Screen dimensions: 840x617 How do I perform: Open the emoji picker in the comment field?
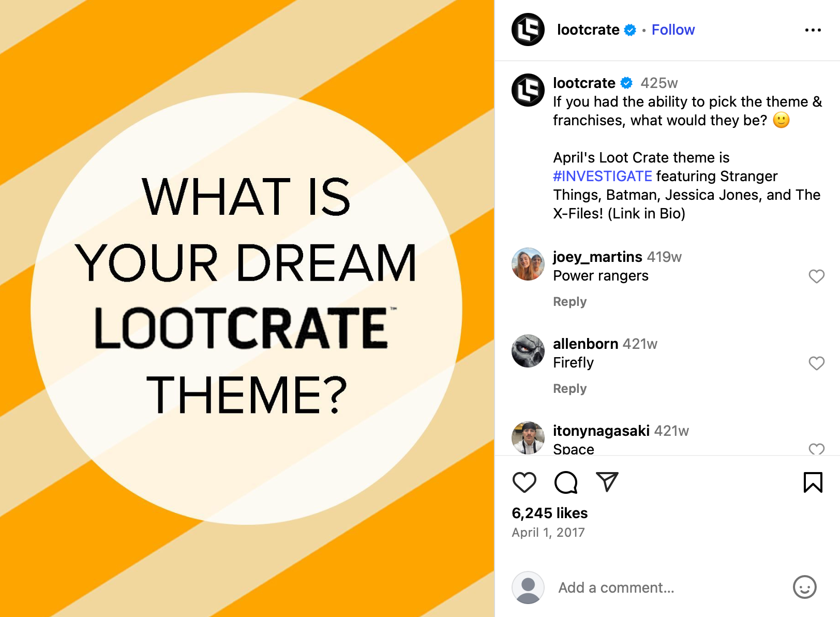click(x=803, y=587)
